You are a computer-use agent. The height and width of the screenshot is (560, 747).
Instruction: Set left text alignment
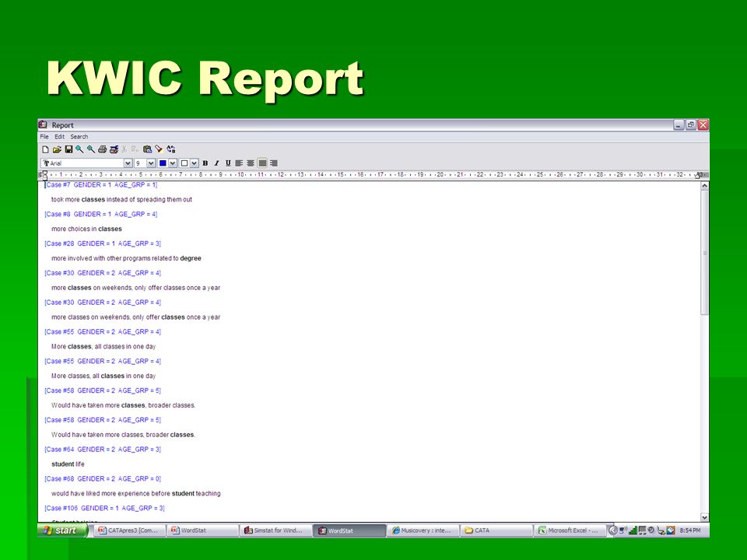pyautogui.click(x=239, y=163)
